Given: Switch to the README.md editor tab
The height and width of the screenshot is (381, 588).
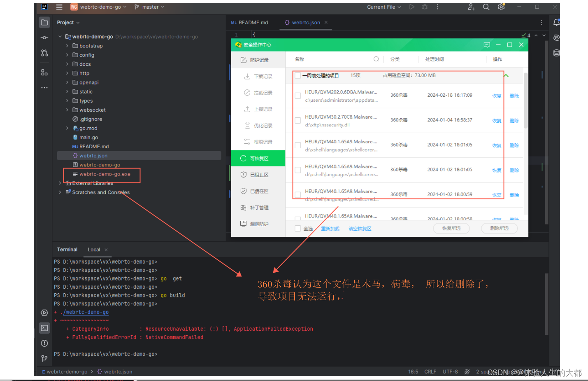Looking at the screenshot, I should click(249, 23).
